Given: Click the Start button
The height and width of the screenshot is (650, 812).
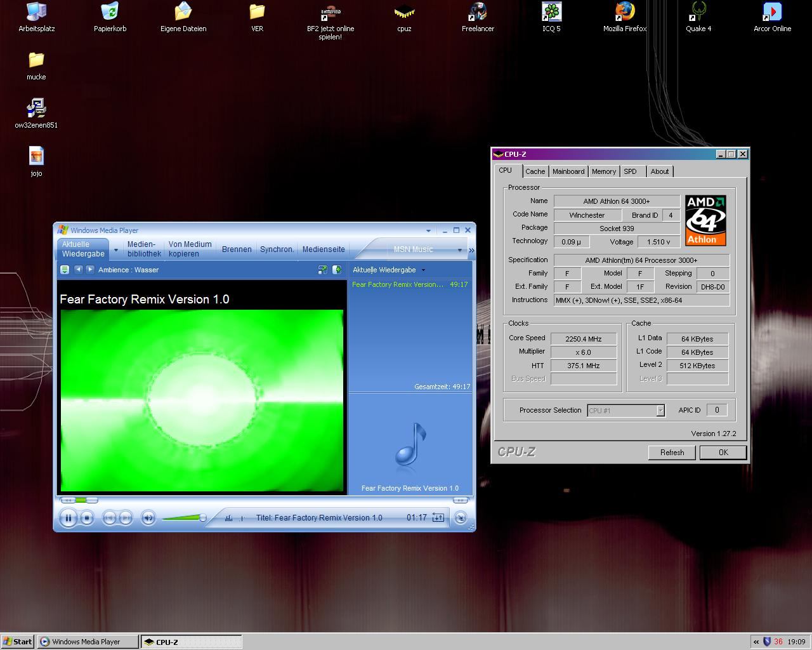Looking at the screenshot, I should click(x=18, y=642).
